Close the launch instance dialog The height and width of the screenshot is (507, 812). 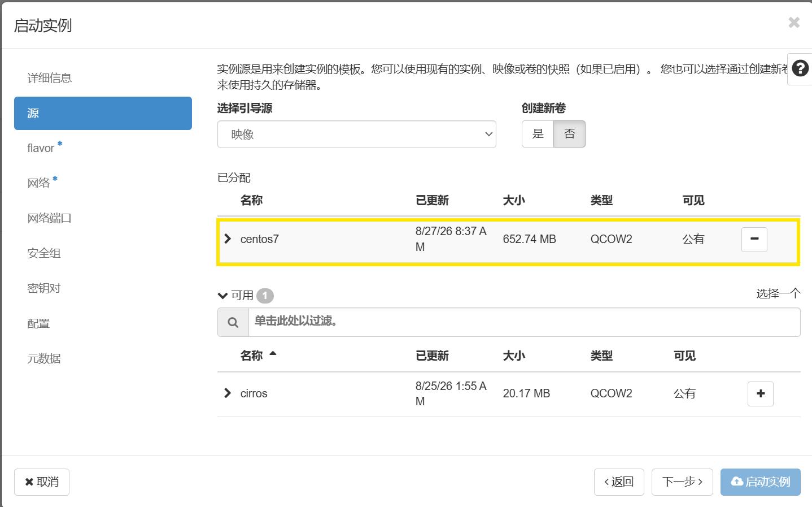794,22
